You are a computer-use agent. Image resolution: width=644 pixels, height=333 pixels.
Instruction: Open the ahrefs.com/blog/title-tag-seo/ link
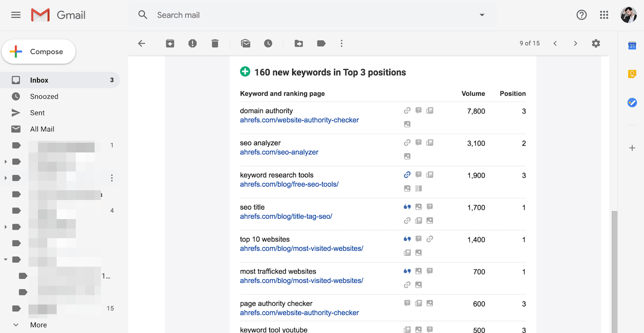[286, 216]
